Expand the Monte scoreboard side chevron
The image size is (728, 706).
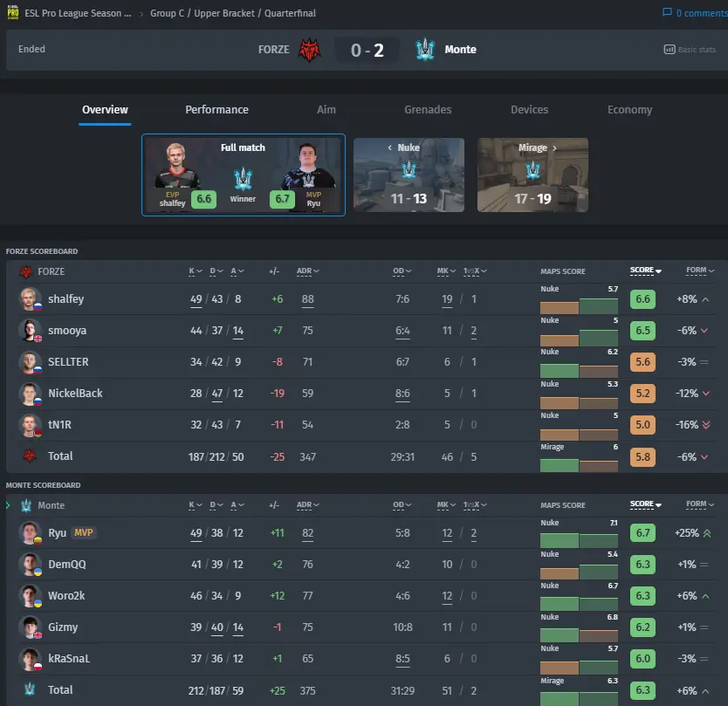[x=8, y=505]
